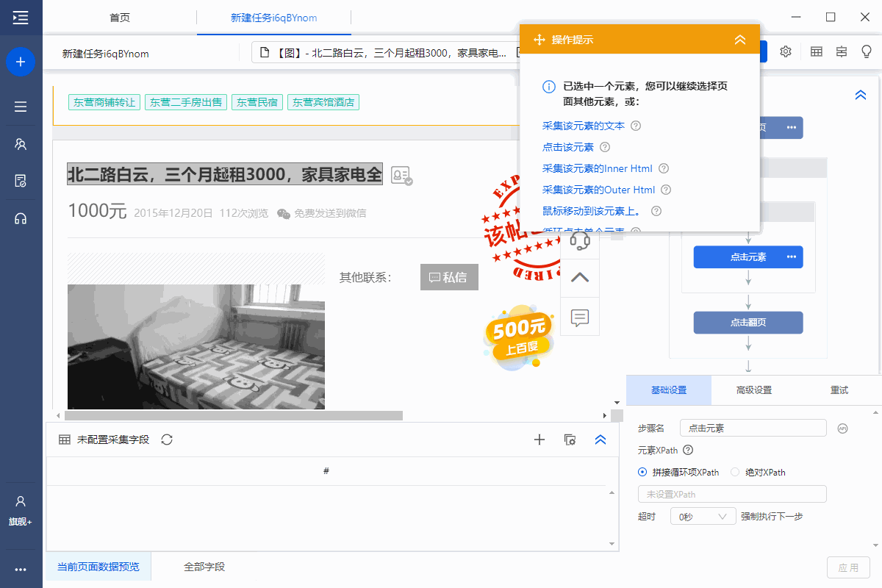
Task: Click the refresh icon beside 未配置采集字段
Action: click(x=167, y=440)
